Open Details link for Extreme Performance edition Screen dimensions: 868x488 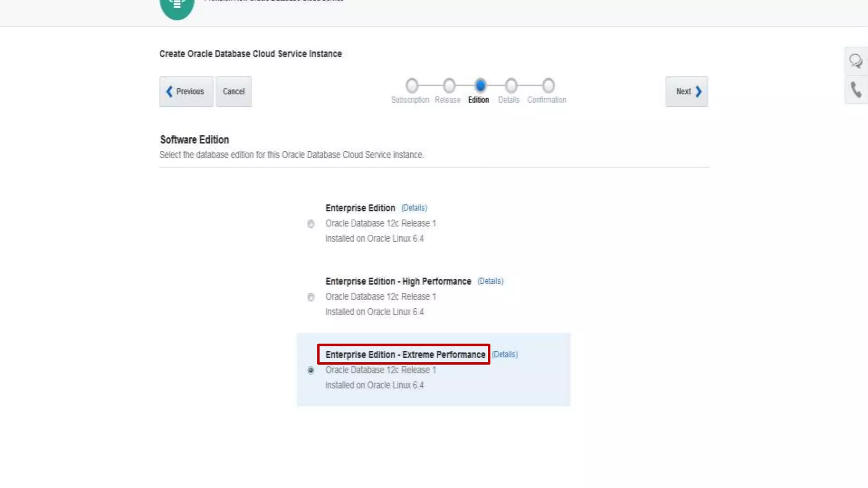[505, 354]
